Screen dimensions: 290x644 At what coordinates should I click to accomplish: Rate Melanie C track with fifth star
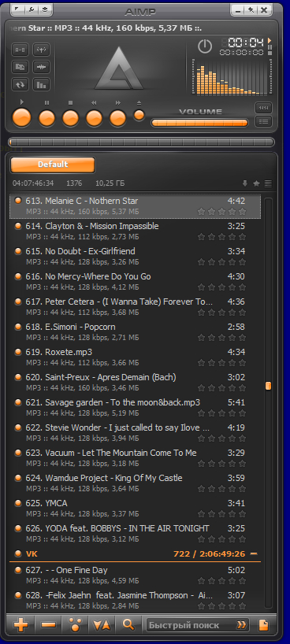(x=242, y=212)
